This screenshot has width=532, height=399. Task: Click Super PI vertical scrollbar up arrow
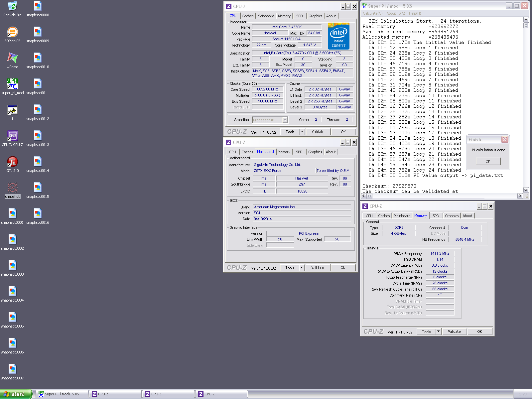[x=526, y=20]
